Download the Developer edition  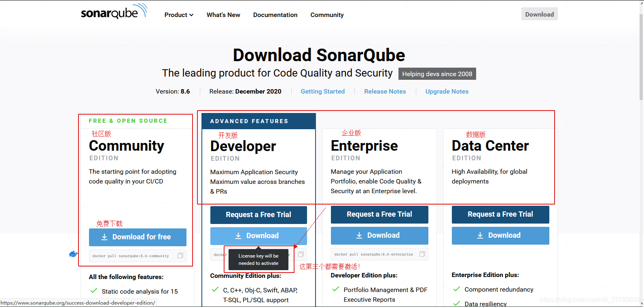click(258, 236)
